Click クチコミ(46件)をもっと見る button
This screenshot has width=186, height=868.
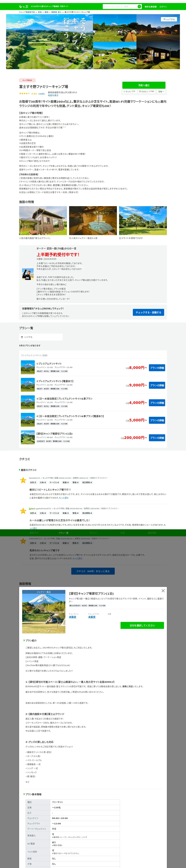click(x=93, y=571)
